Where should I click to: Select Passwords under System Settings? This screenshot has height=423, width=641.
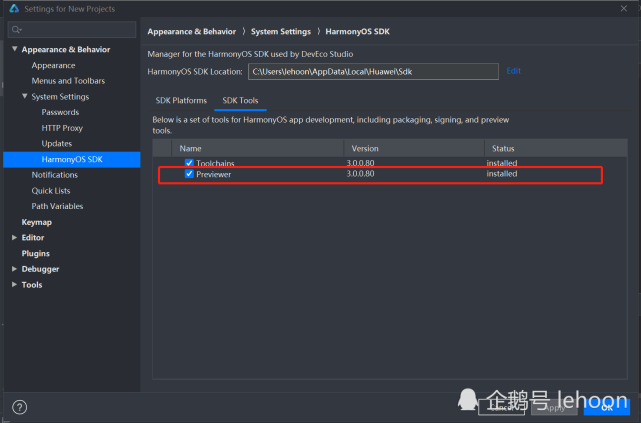[x=60, y=112]
